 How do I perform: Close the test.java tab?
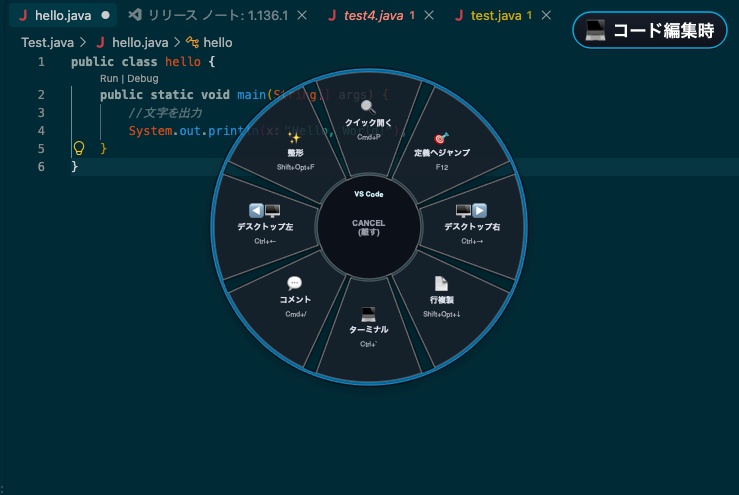tap(546, 16)
